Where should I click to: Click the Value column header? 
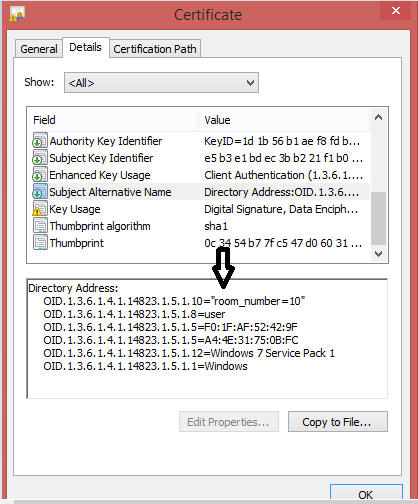tap(284, 120)
